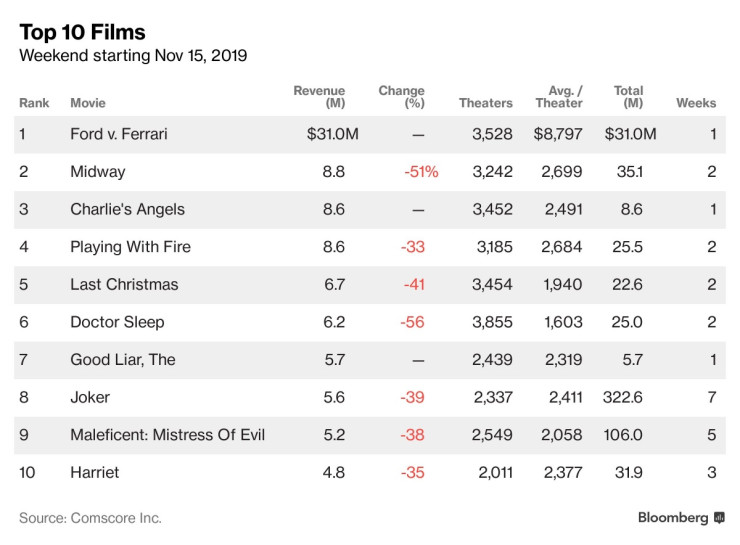
Task: Select Maleficent: Mistress Of Evil title
Action: 167,435
